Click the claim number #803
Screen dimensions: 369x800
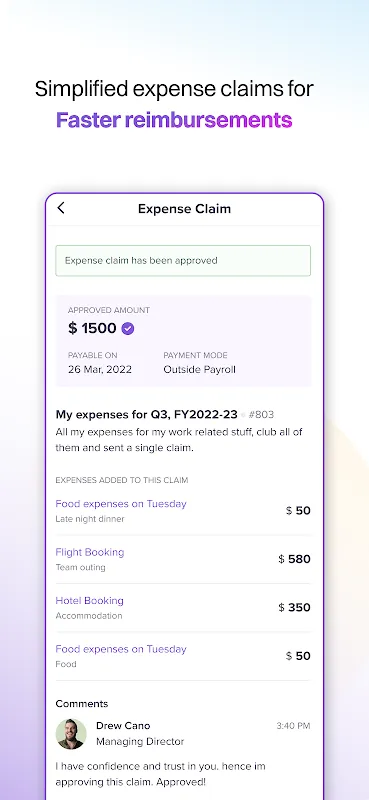pyautogui.click(x=261, y=415)
